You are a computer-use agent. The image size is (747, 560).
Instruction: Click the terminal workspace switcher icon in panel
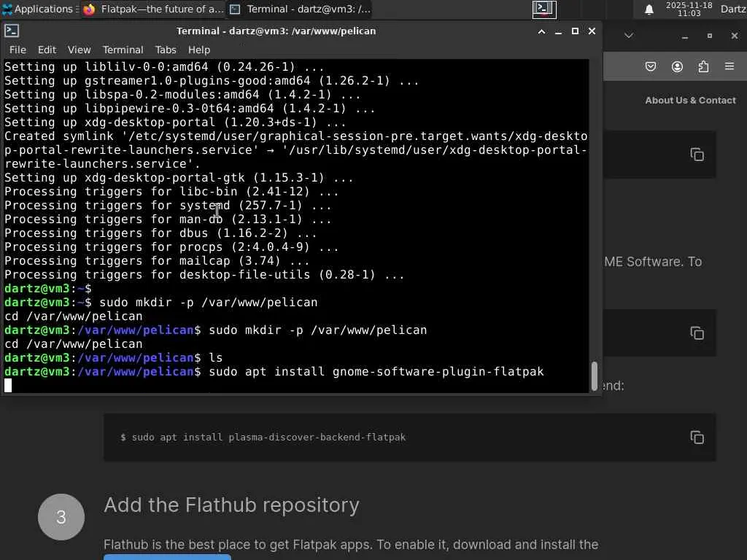tap(544, 9)
